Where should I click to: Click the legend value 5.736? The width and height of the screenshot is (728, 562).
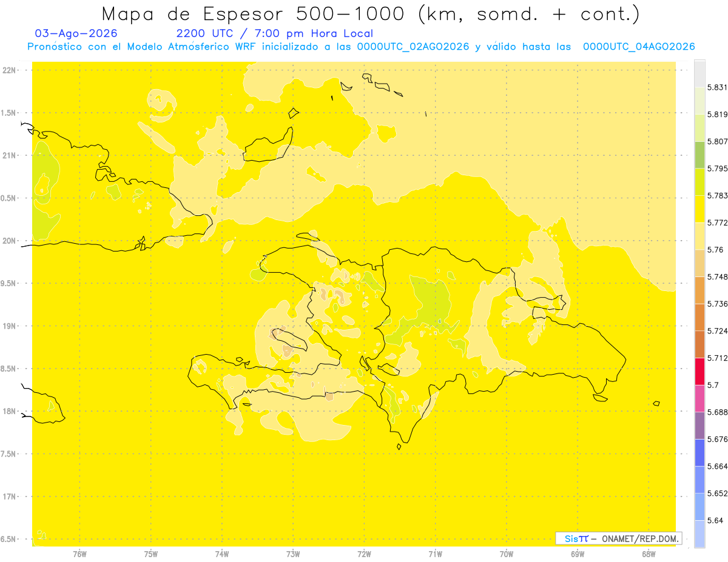(717, 304)
